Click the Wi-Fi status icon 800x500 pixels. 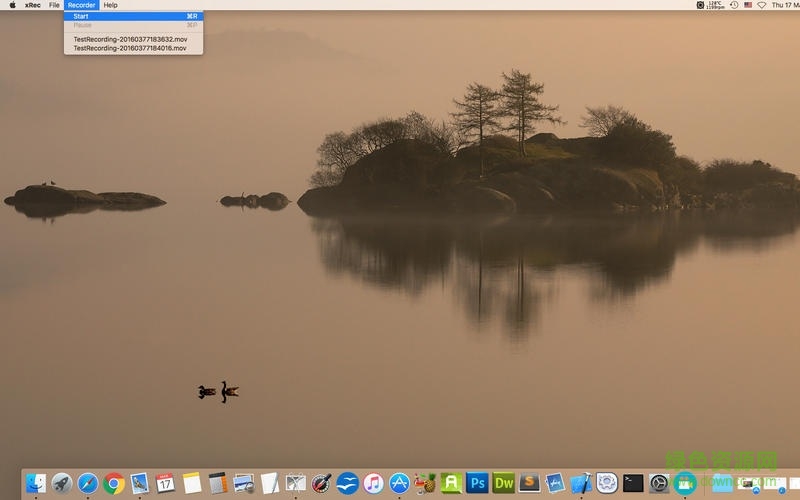[x=762, y=5]
